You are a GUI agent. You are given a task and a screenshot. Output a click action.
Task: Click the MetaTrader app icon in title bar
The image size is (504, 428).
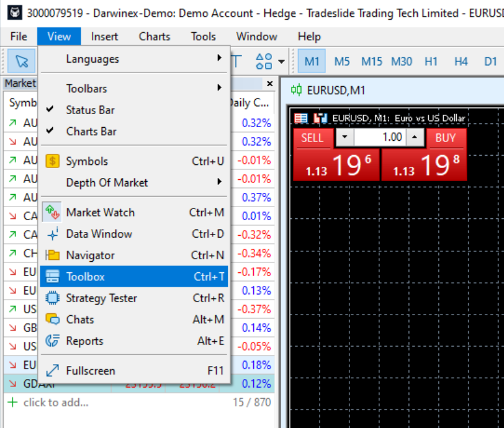point(14,13)
